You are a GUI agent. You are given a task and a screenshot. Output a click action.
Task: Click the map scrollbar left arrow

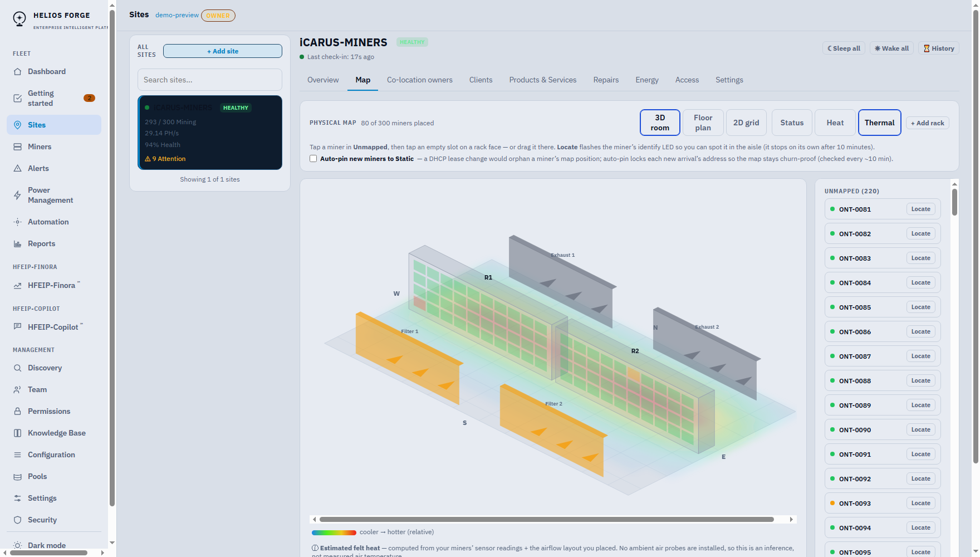tap(314, 519)
